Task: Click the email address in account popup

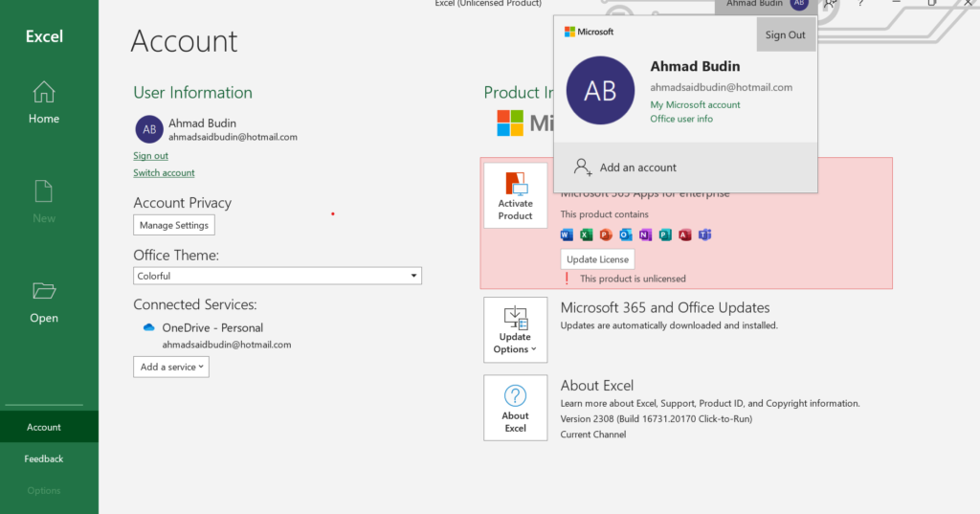Action: (722, 87)
